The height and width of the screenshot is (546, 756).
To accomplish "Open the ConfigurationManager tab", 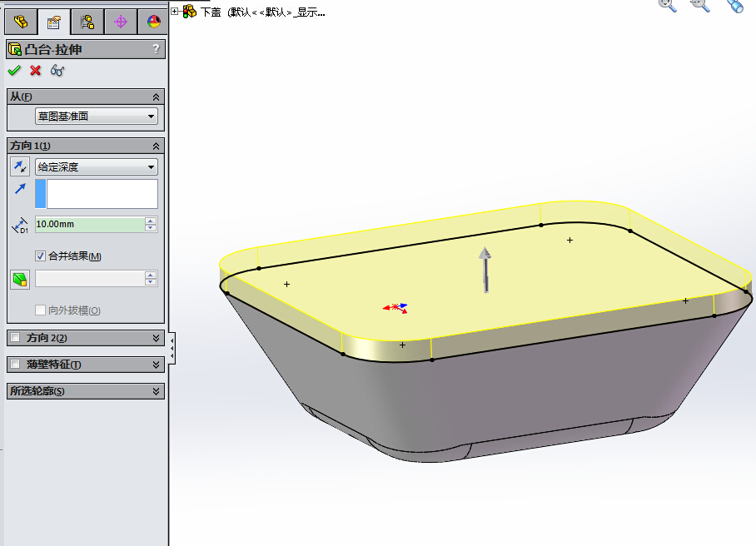I will [87, 22].
